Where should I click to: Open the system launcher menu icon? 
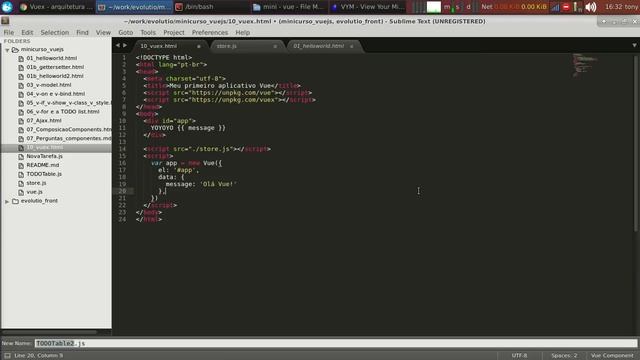tap(7, 7)
